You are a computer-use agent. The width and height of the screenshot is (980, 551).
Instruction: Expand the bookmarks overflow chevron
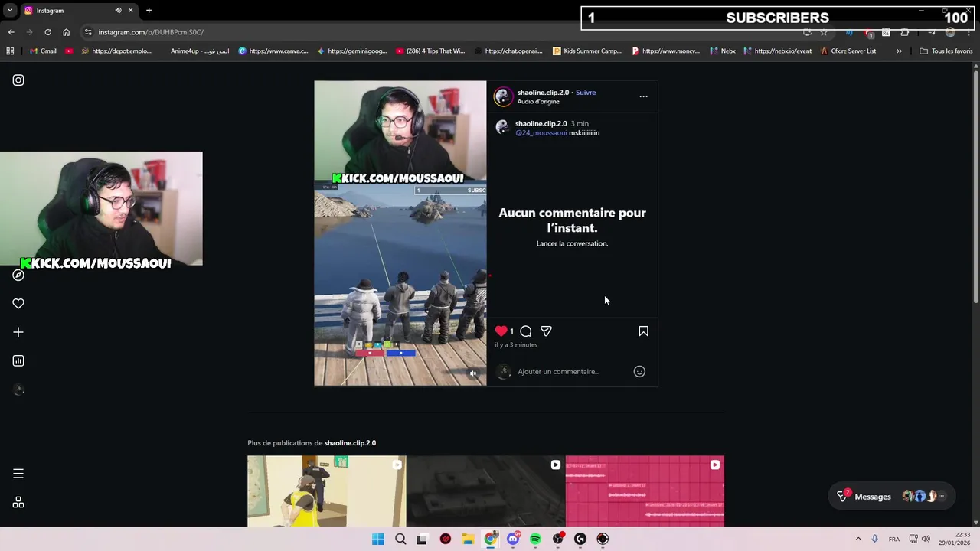(899, 51)
